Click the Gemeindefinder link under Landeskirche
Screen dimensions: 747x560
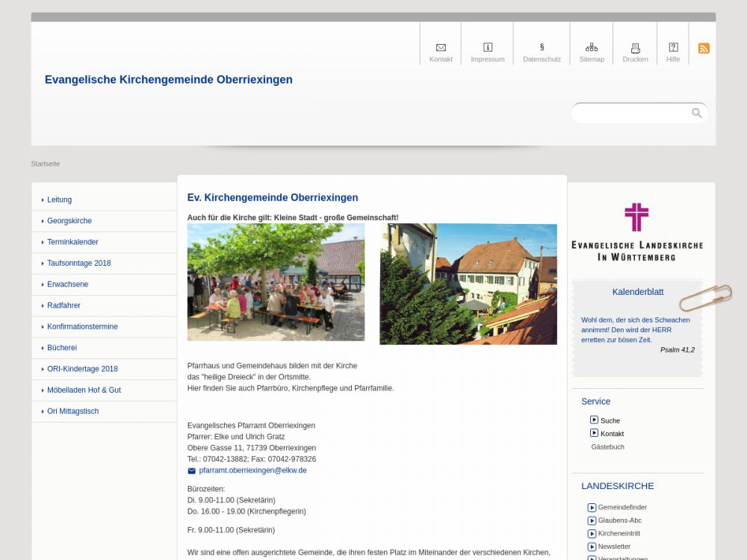[622, 508]
